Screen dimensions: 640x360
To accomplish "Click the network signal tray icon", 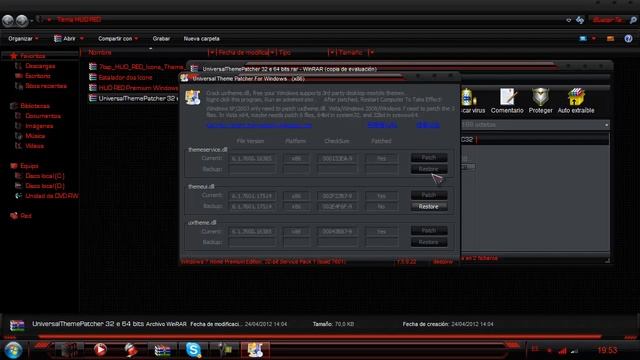I will coord(562,350).
